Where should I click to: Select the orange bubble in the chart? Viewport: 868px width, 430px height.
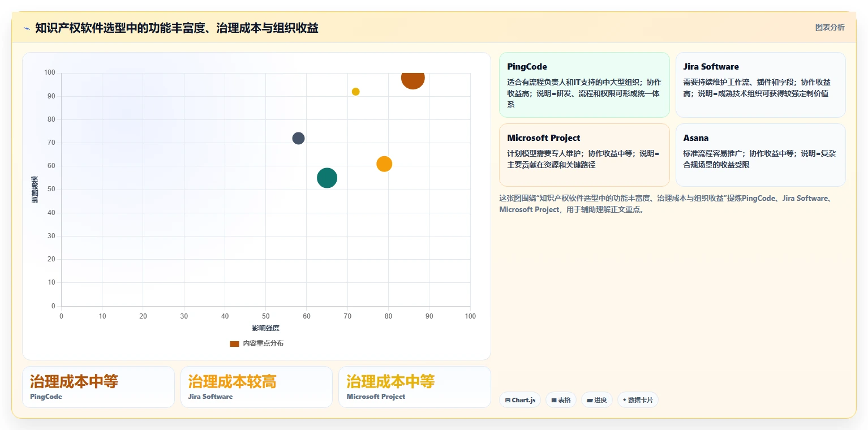384,164
